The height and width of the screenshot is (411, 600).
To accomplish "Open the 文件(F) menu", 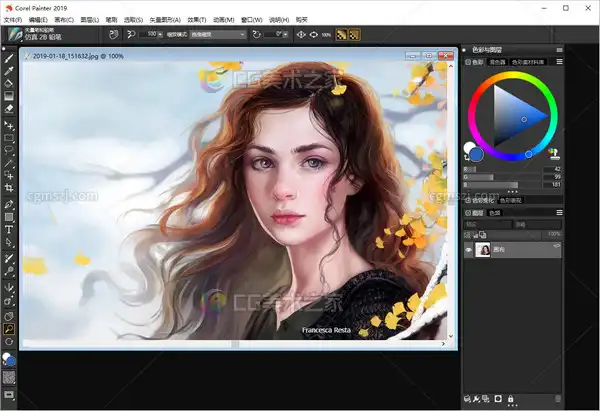I will pos(13,19).
